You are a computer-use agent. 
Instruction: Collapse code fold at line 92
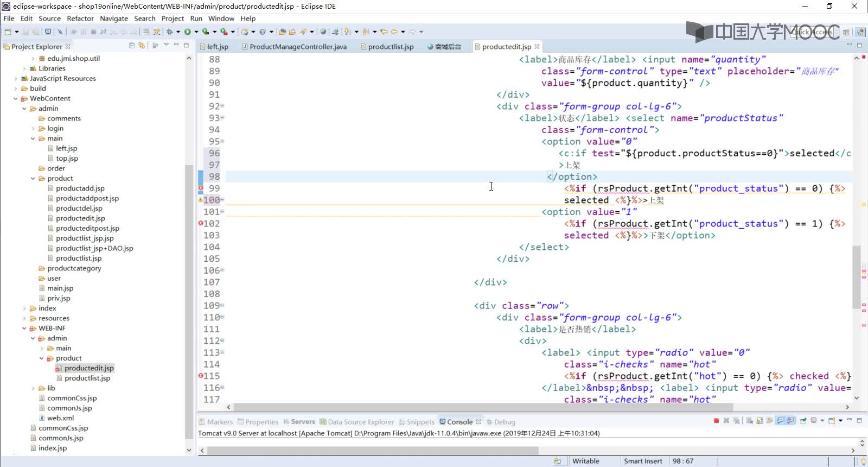222,106
